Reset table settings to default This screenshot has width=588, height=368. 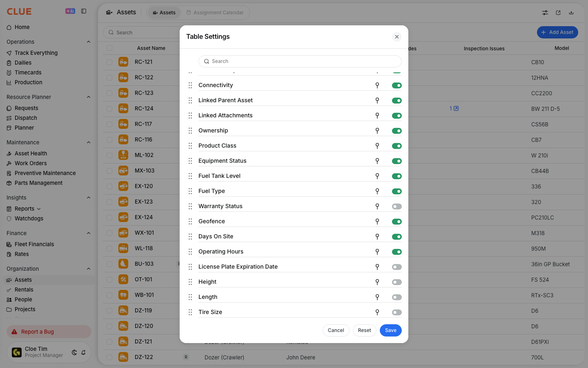coord(364,330)
